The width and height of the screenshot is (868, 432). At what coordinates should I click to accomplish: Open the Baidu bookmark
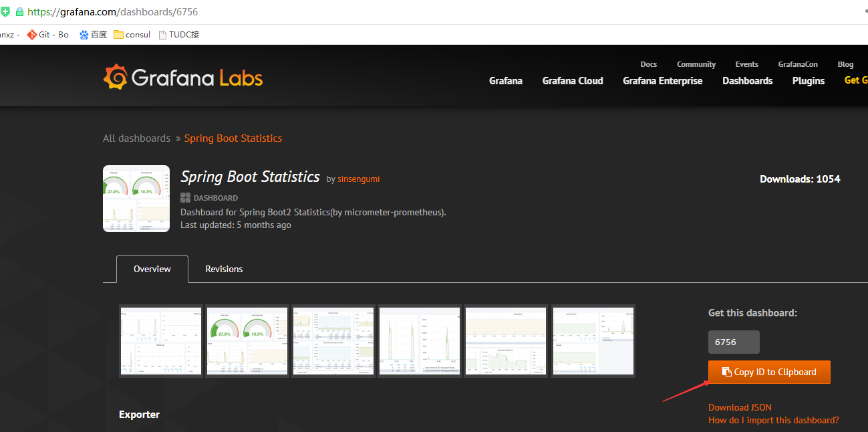pos(93,35)
